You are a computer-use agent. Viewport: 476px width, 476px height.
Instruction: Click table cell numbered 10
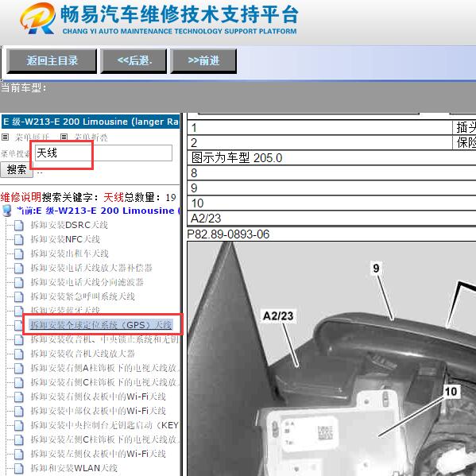tap(331, 203)
